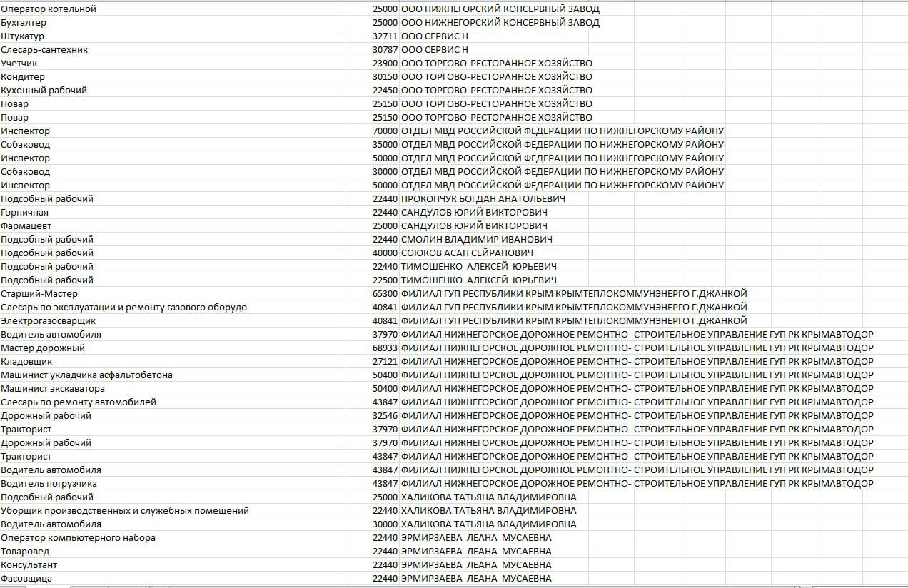Click employer cell ПРОКОПЧУК БОГДАН АНАТОЛЬЕВИЧ
This screenshot has width=908, height=588.
point(483,199)
